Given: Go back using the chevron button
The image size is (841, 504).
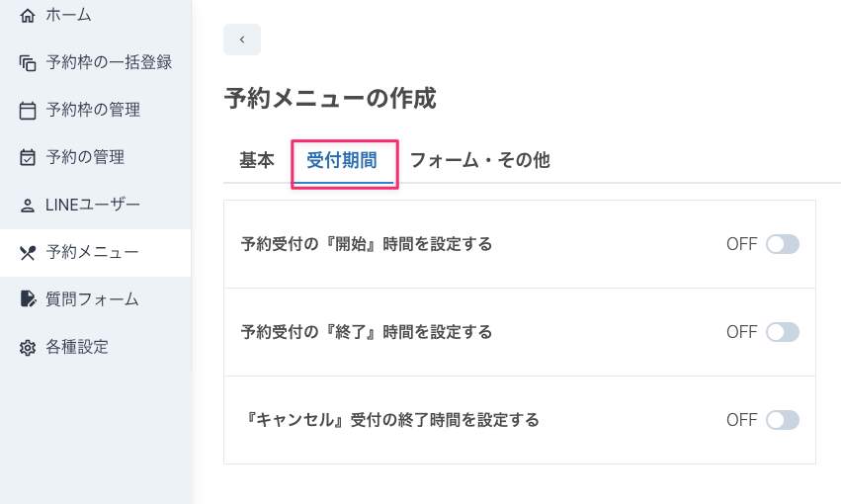Looking at the screenshot, I should coord(242,40).
